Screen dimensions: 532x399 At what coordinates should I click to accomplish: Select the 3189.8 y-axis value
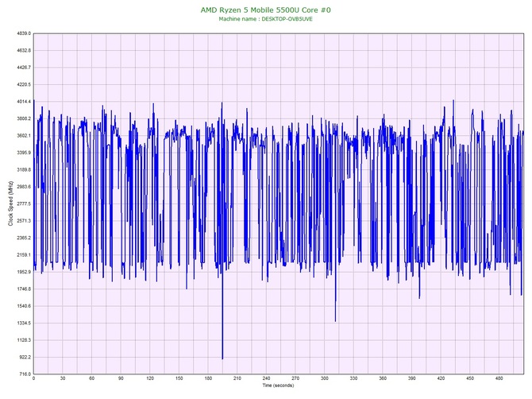(23, 170)
